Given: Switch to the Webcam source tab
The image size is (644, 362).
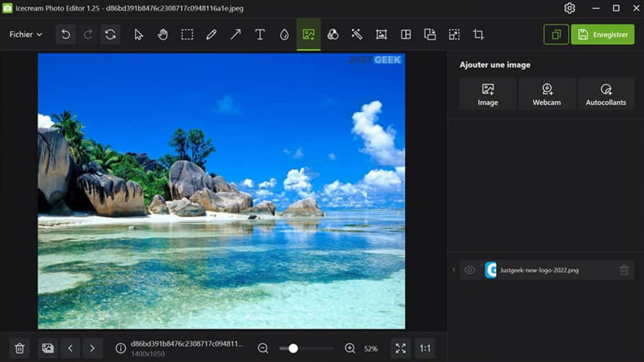Looking at the screenshot, I should point(547,94).
